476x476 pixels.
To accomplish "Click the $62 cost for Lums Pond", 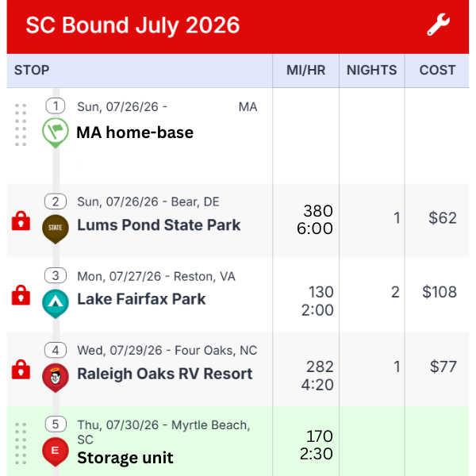I will coord(443,218).
